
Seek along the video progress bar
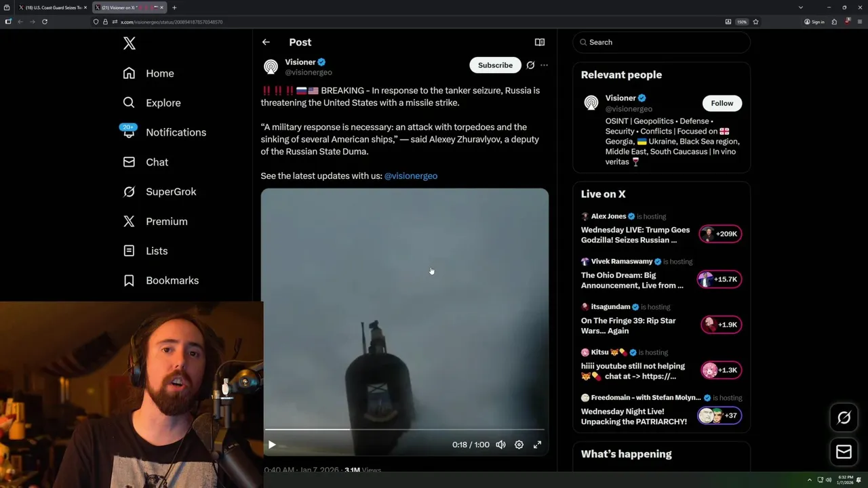tap(404, 430)
